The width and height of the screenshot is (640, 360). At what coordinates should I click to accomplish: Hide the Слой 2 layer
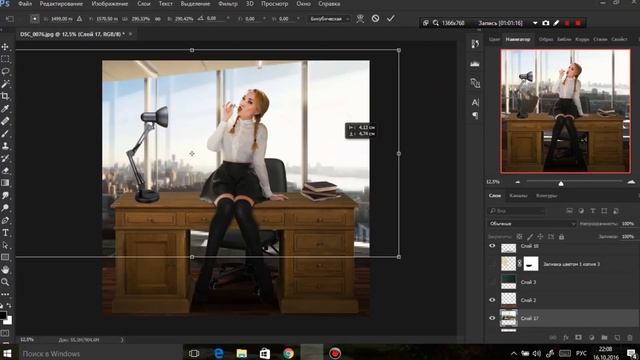coord(492,300)
